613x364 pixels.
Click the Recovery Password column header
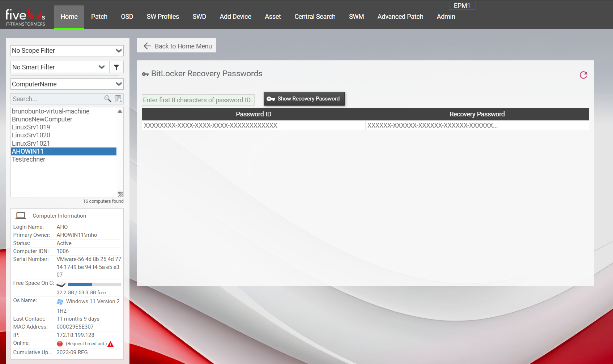pyautogui.click(x=477, y=114)
